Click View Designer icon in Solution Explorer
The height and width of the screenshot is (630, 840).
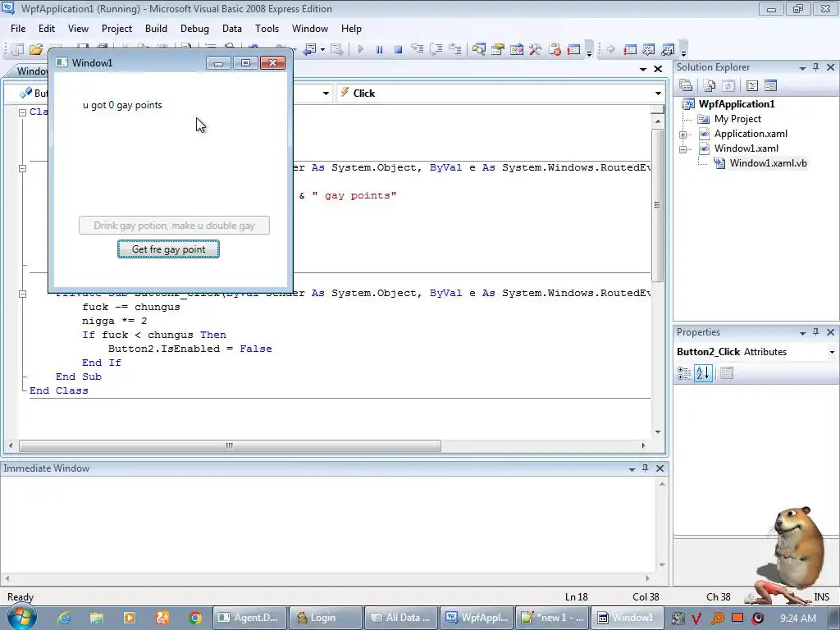[771, 85]
